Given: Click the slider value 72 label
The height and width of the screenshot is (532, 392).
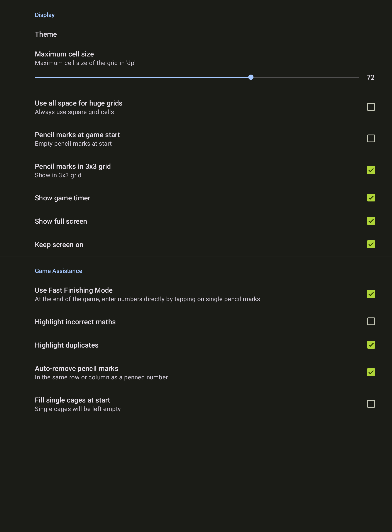Looking at the screenshot, I should (x=370, y=77).
